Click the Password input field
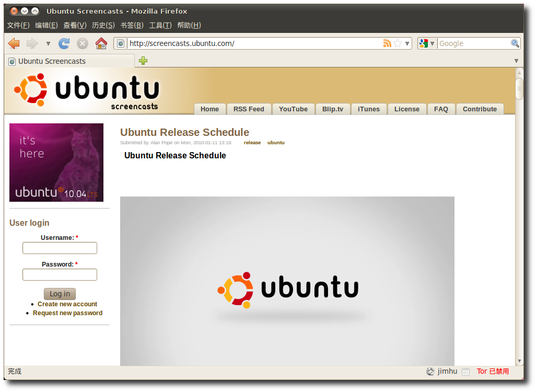The image size is (536, 392). pos(60,275)
